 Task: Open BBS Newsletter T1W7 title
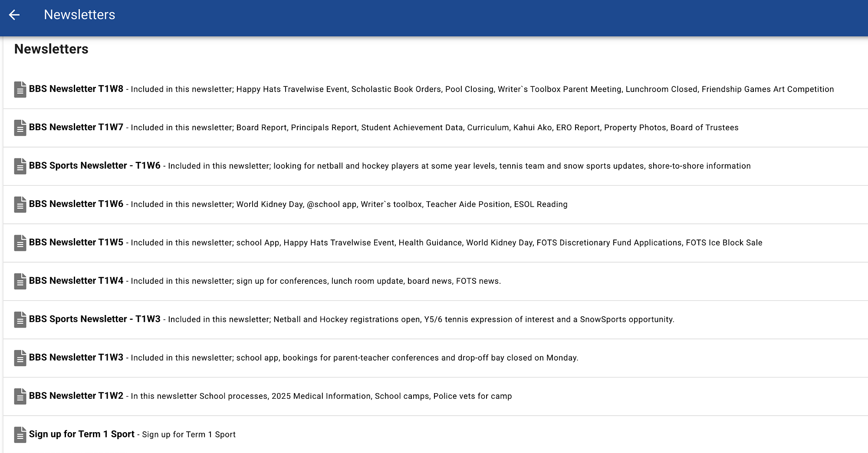pos(76,127)
